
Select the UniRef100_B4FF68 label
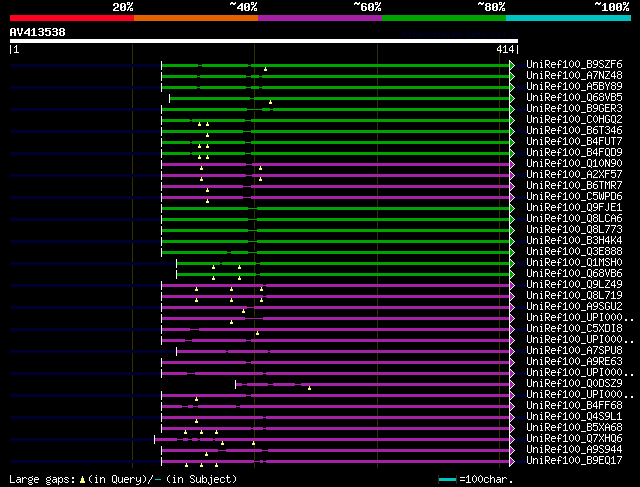tap(574, 406)
